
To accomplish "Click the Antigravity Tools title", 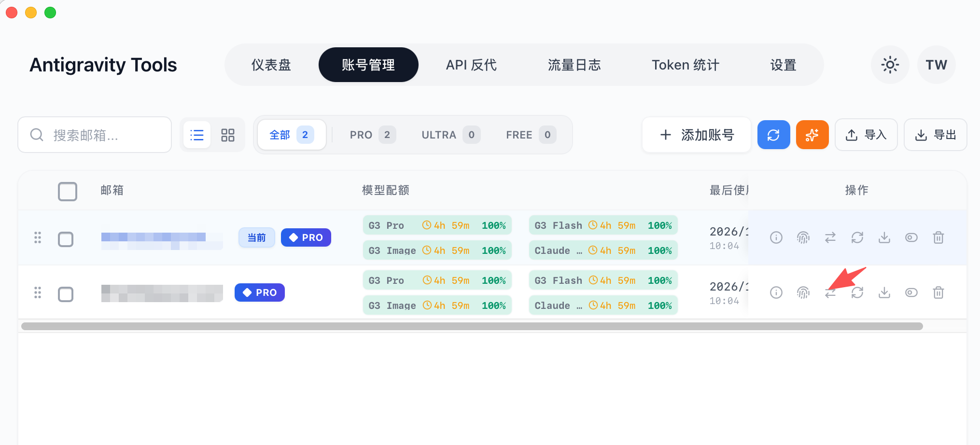I will click(x=103, y=65).
